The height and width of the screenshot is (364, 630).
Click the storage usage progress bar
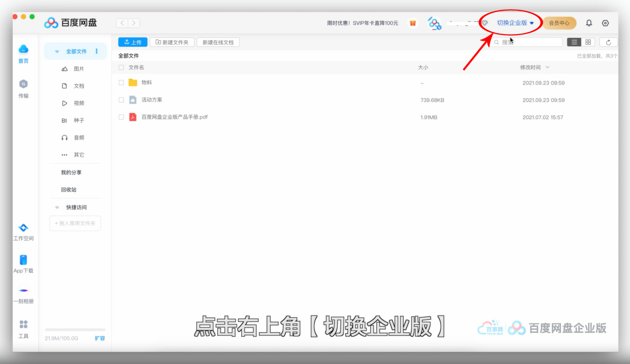[75, 330]
